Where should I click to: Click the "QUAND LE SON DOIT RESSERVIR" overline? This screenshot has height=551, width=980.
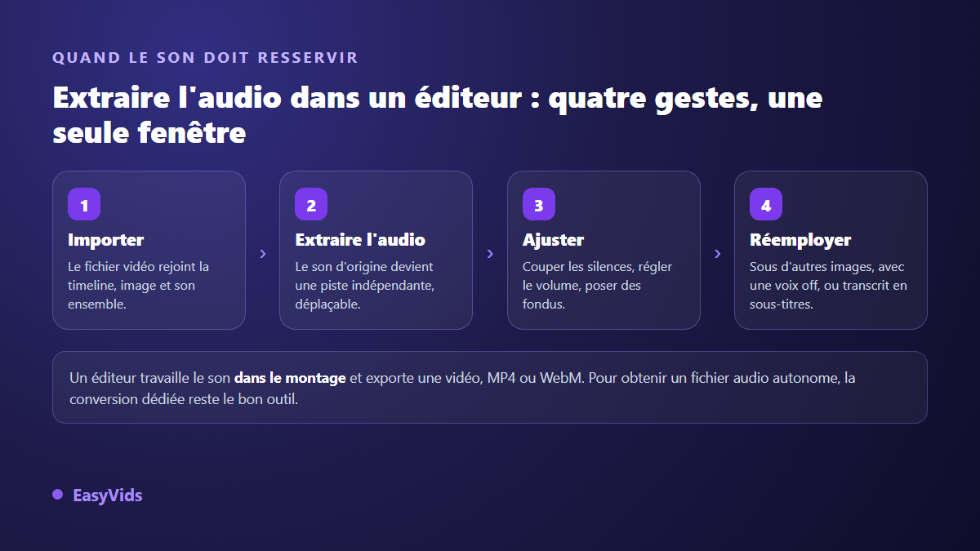205,58
